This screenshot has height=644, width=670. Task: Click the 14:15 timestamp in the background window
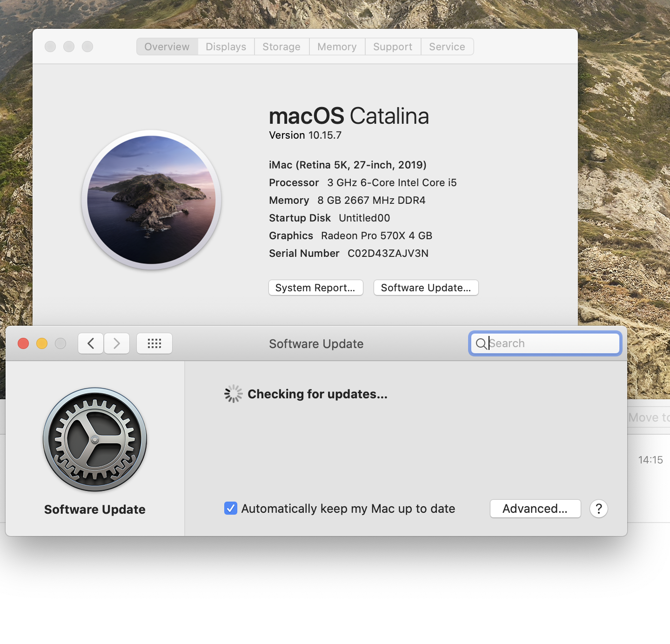coord(650,460)
